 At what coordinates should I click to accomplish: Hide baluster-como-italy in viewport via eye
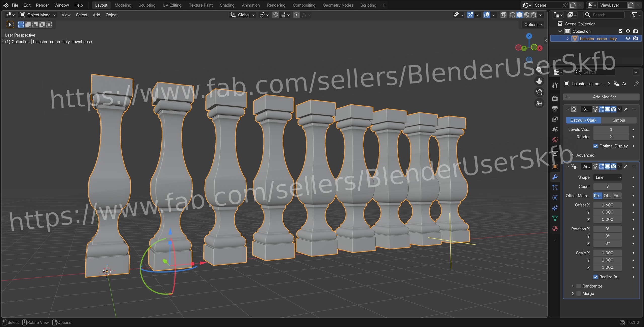coord(628,38)
